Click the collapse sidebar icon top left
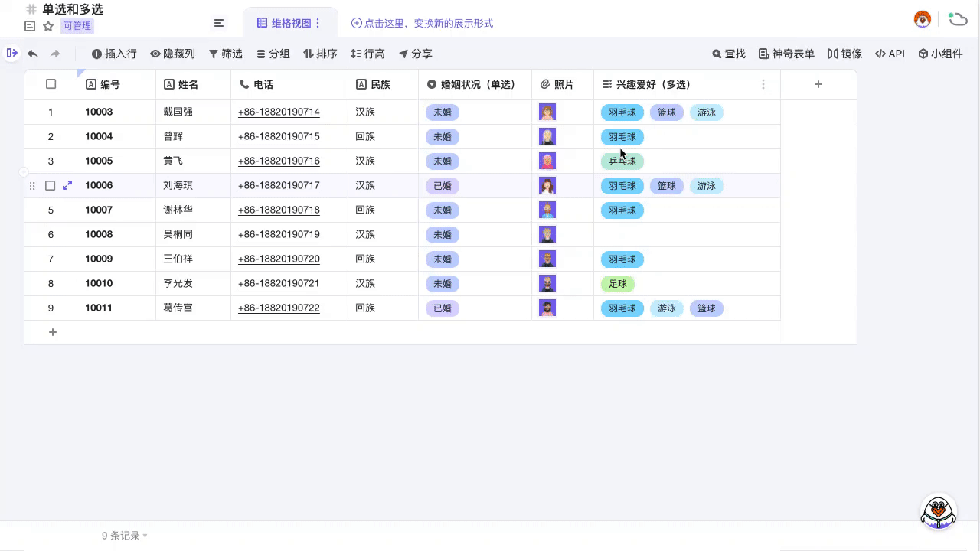The image size is (980, 551). 12,54
